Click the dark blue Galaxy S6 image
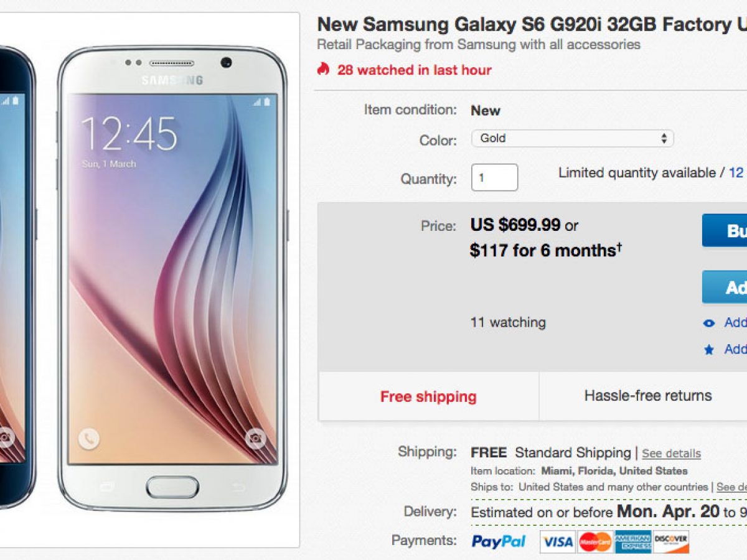This screenshot has width=747, height=560. 17,279
